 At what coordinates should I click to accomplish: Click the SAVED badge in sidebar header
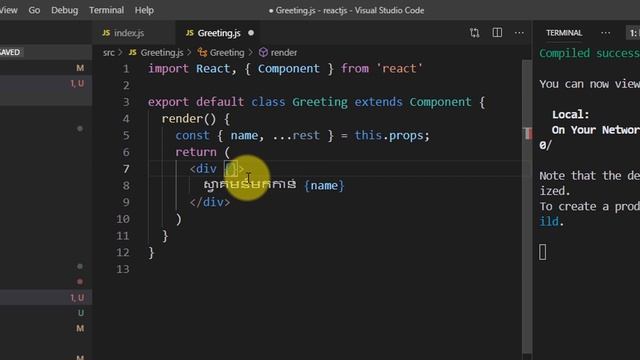pyautogui.click(x=11, y=52)
